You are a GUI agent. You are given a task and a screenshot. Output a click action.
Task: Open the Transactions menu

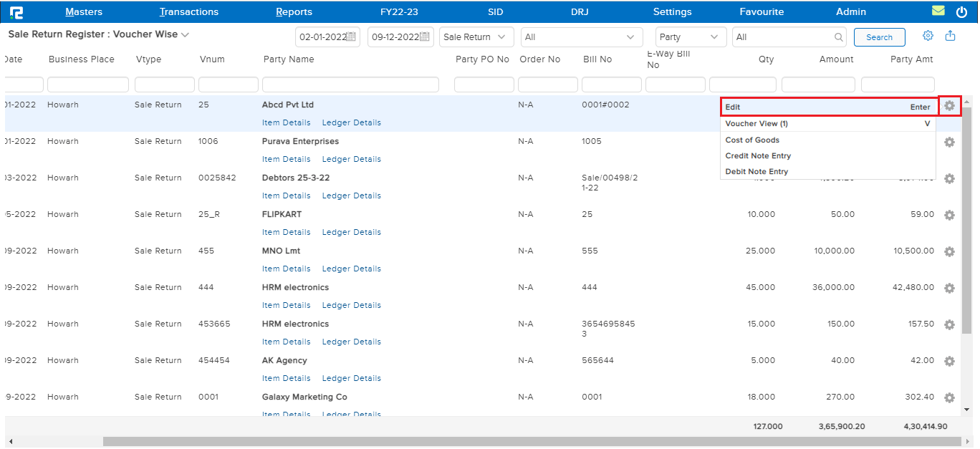[189, 12]
